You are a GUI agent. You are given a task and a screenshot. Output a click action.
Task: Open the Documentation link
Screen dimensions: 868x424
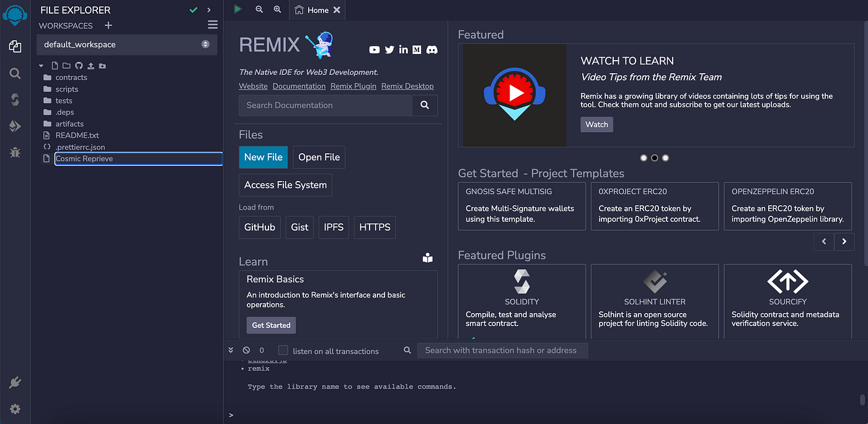point(299,86)
